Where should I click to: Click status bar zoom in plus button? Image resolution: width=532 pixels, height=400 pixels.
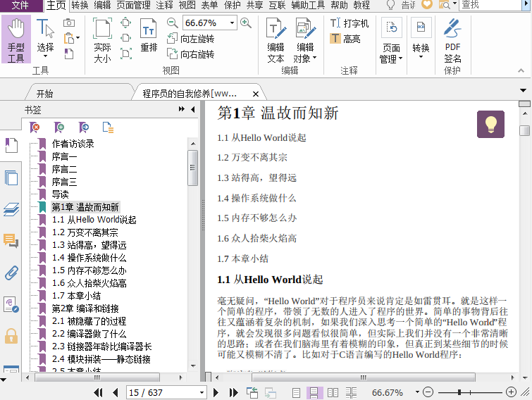click(x=511, y=392)
